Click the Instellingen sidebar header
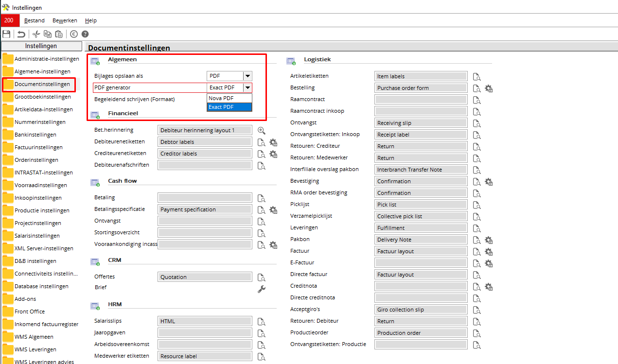 pyautogui.click(x=41, y=46)
